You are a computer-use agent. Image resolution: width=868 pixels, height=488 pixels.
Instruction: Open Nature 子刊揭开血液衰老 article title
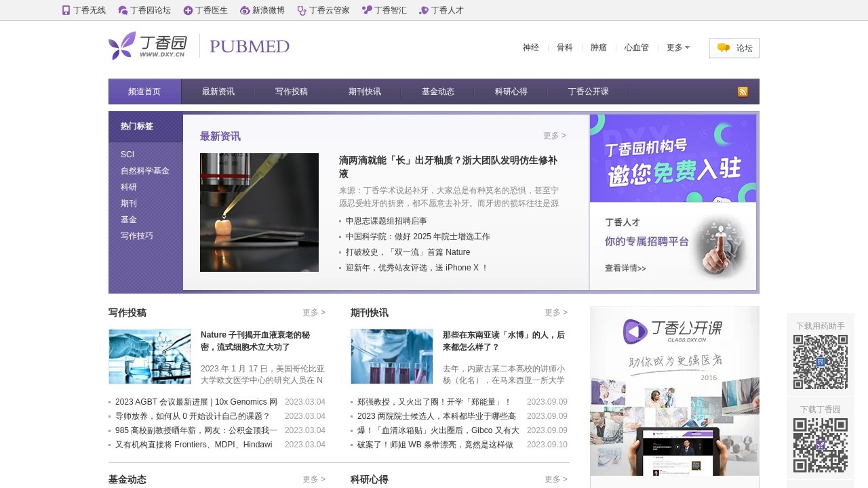click(x=255, y=341)
